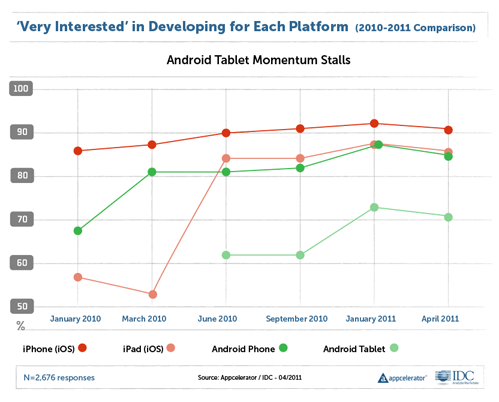Click the Android Tablet light green legend dot
The height and width of the screenshot is (402, 499).
click(x=394, y=348)
